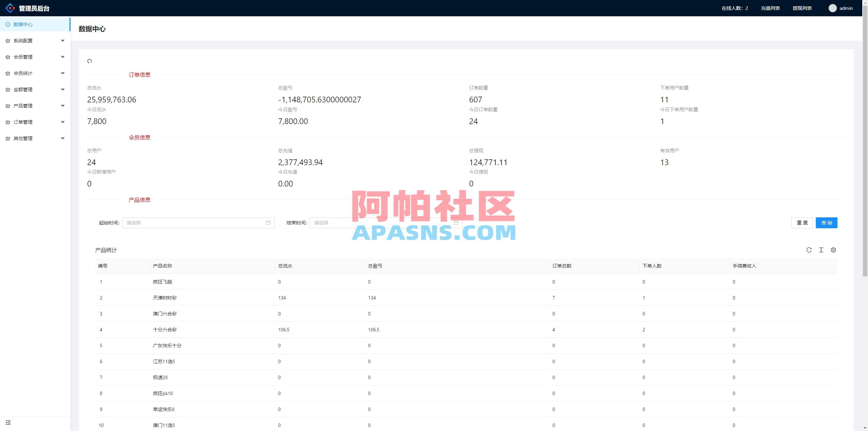Screen dimensions: 868x431
Task: Click the admin avatar in the top bar
Action: tap(832, 8)
